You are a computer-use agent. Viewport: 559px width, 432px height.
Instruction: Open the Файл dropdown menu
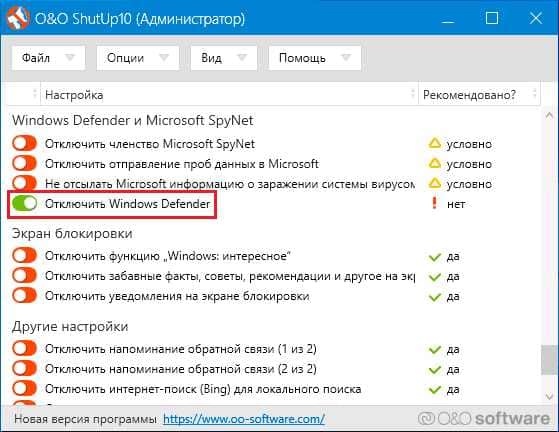tap(48, 58)
